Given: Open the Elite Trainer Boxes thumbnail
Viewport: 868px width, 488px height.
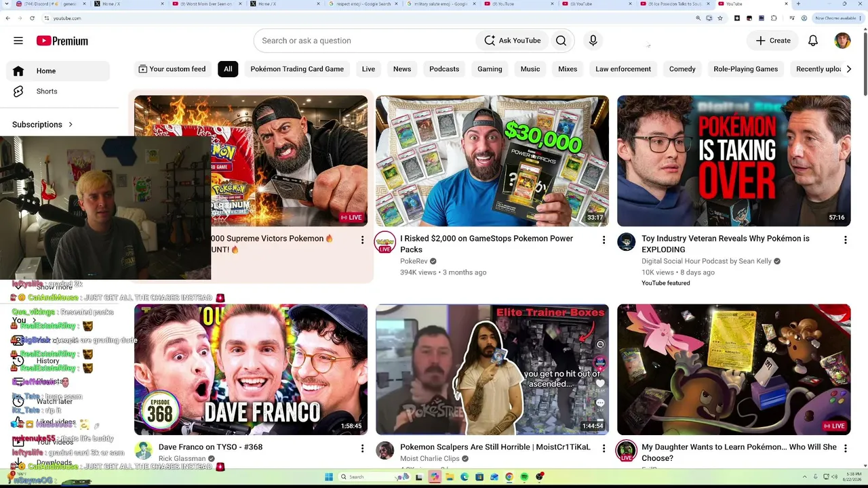Looking at the screenshot, I should click(x=492, y=369).
